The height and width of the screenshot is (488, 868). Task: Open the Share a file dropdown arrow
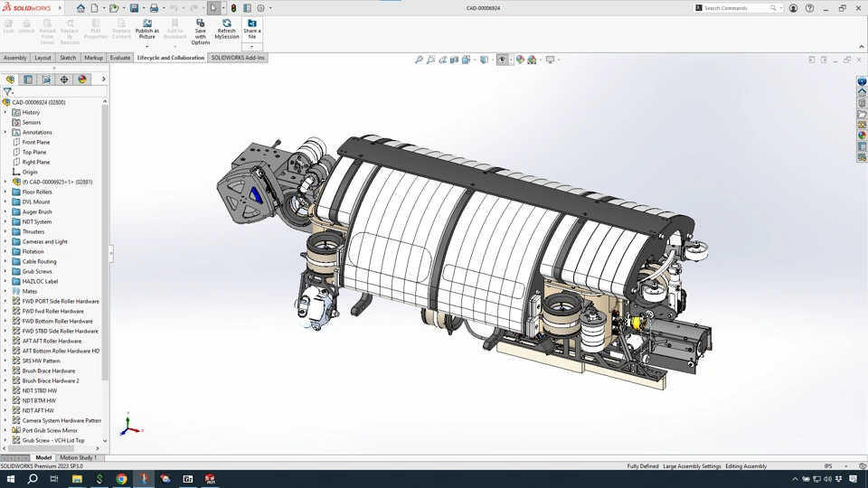coord(252,46)
